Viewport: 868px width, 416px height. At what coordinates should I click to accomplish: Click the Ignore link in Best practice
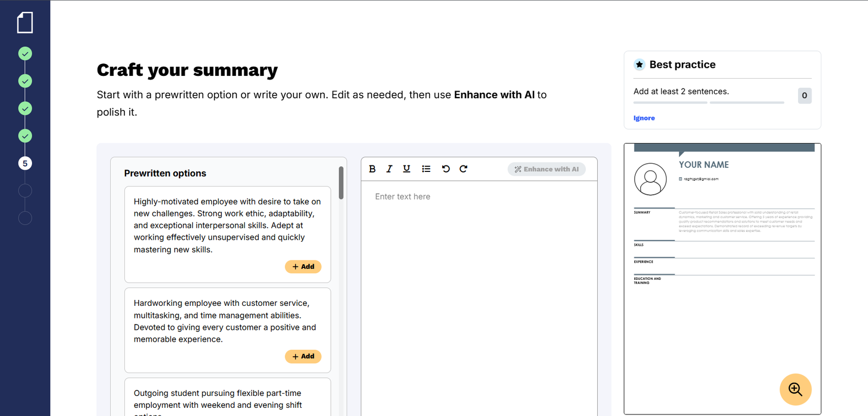tap(644, 118)
